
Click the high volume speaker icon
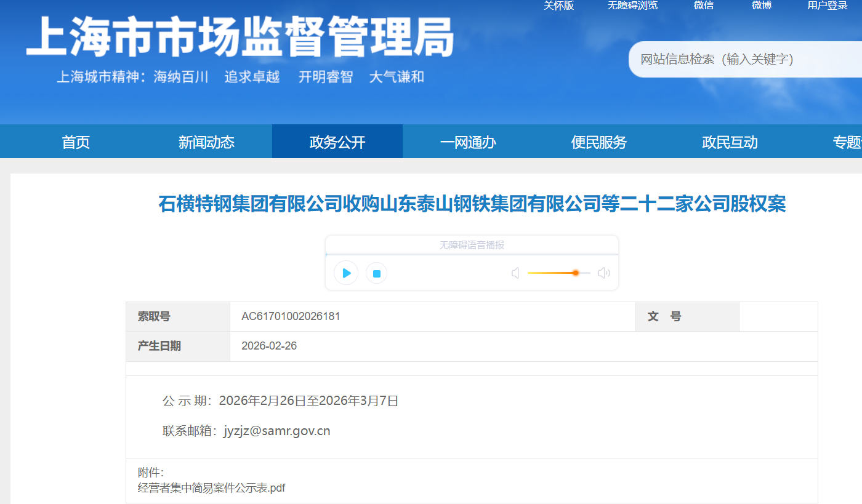[603, 273]
